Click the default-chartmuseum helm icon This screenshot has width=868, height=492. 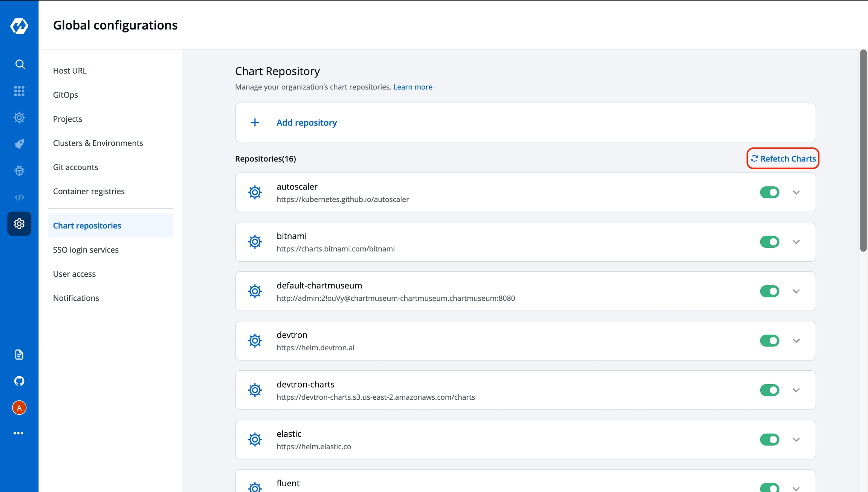[255, 291]
